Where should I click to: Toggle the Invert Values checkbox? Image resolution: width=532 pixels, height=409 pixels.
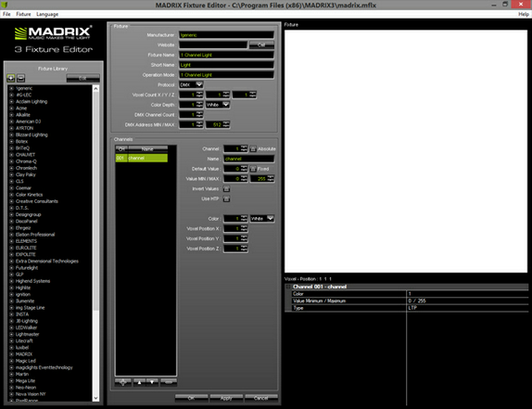[x=226, y=188]
